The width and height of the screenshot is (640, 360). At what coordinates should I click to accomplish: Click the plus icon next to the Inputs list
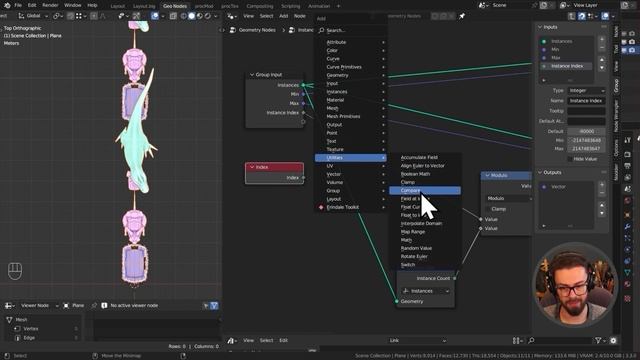pos(602,40)
